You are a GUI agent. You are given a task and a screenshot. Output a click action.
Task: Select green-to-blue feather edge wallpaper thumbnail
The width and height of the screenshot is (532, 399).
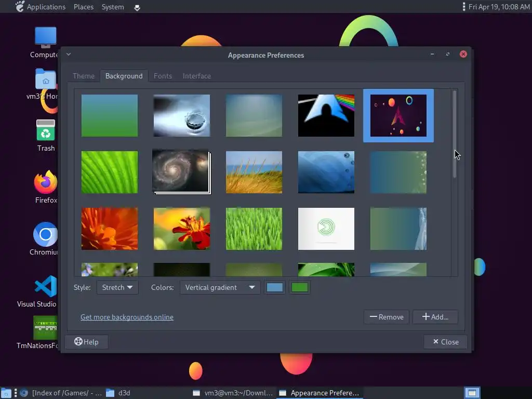[398, 229]
